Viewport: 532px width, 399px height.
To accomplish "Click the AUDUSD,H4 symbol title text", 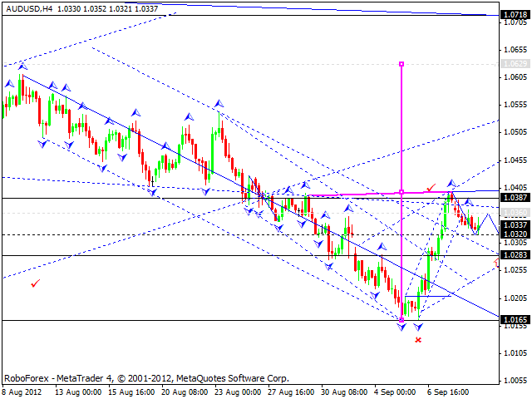I will coord(29,8).
